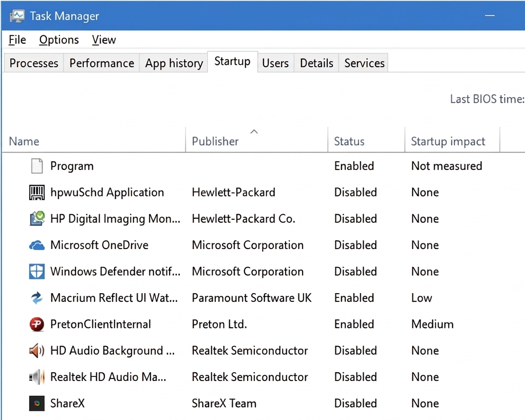This screenshot has width=525, height=420.
Task: Select the Startup tab
Action: tap(232, 62)
